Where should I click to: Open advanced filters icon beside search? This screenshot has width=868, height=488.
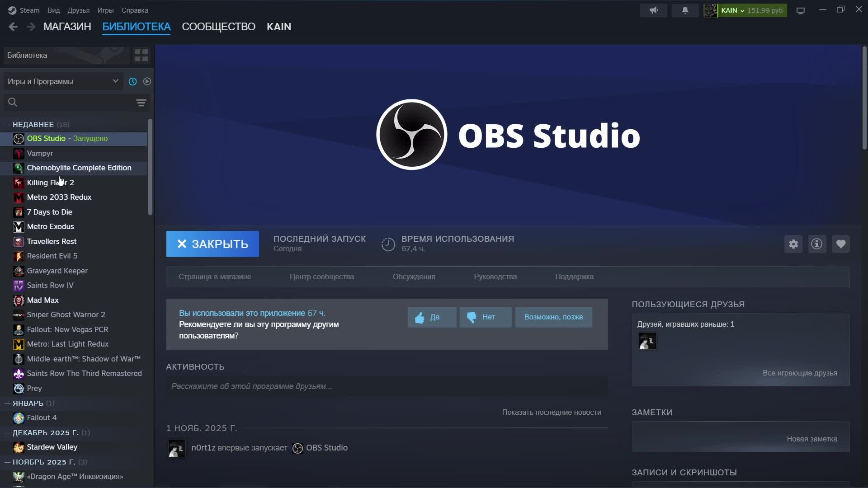141,103
